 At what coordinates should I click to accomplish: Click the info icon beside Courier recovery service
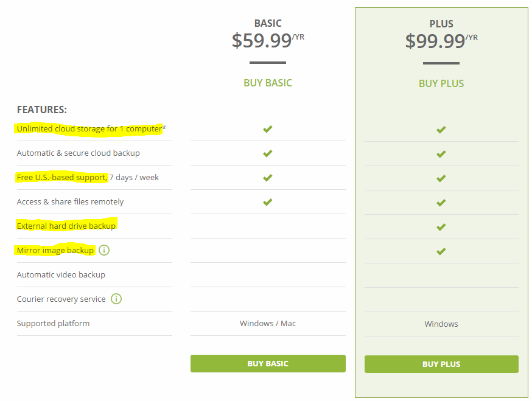click(x=116, y=299)
